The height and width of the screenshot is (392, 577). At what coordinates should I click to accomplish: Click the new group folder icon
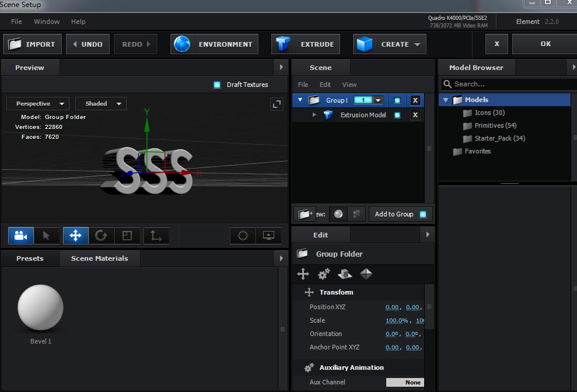[305, 214]
